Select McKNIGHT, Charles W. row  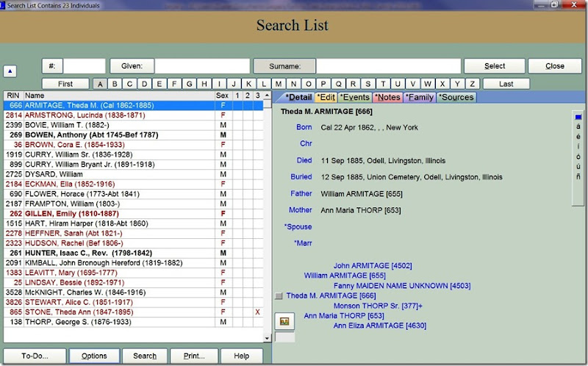[133, 293]
